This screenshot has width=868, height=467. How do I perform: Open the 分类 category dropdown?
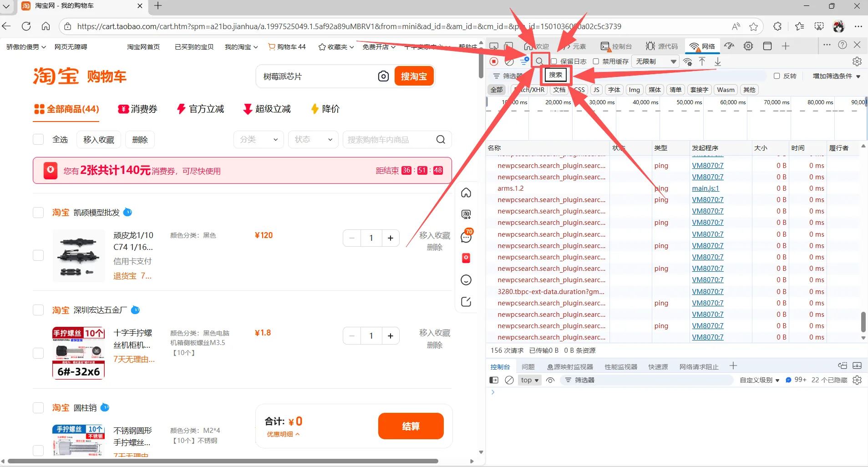(259, 139)
